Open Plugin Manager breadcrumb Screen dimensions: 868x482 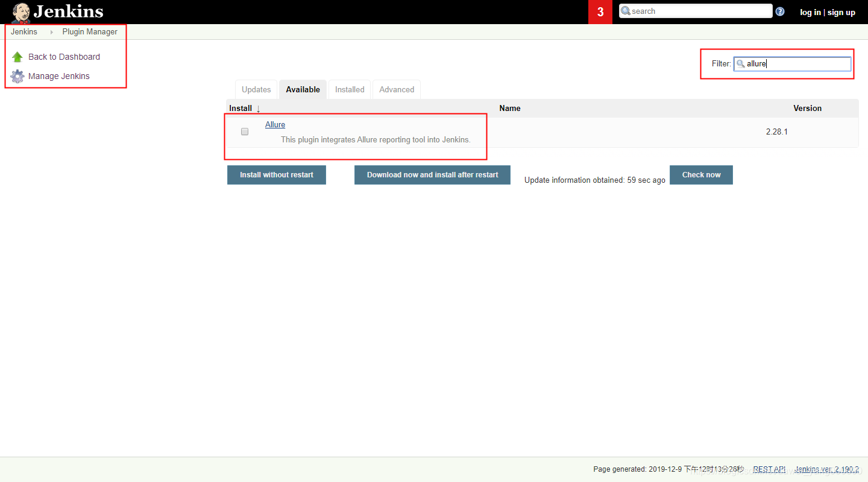click(90, 31)
